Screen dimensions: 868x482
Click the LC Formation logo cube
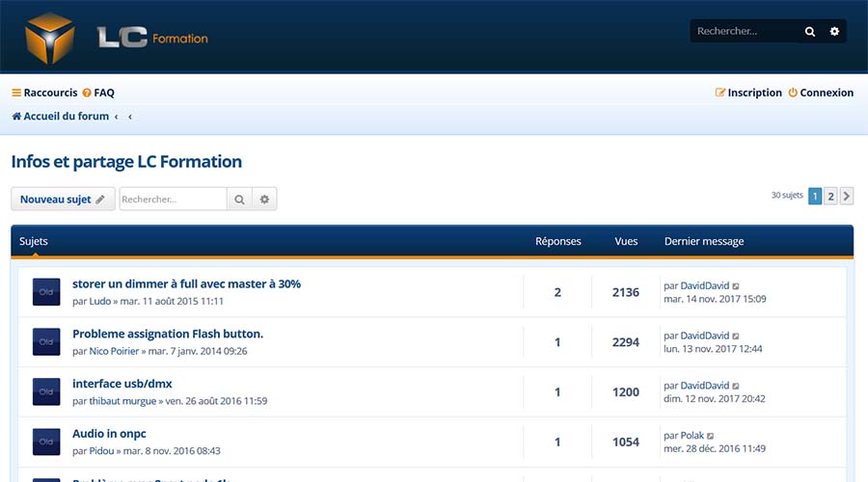pyautogui.click(x=50, y=37)
